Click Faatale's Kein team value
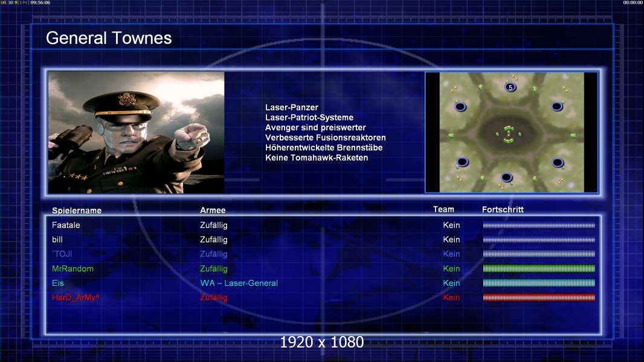Image resolution: width=644 pixels, height=362 pixels. [451, 225]
